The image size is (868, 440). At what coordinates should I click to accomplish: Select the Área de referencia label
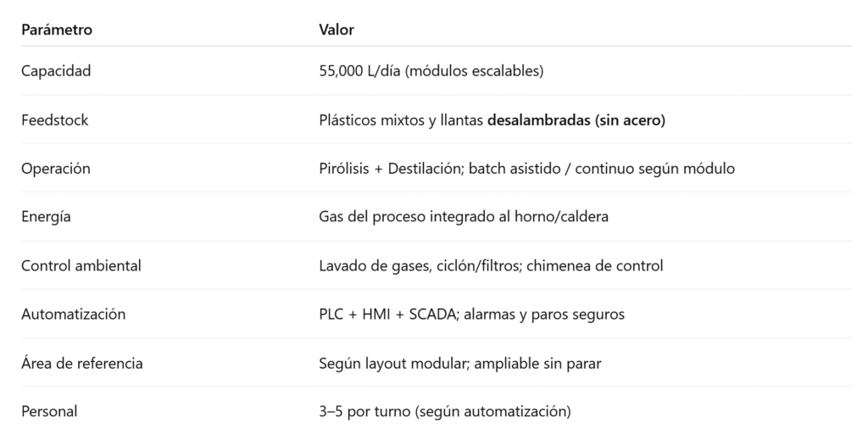point(82,364)
